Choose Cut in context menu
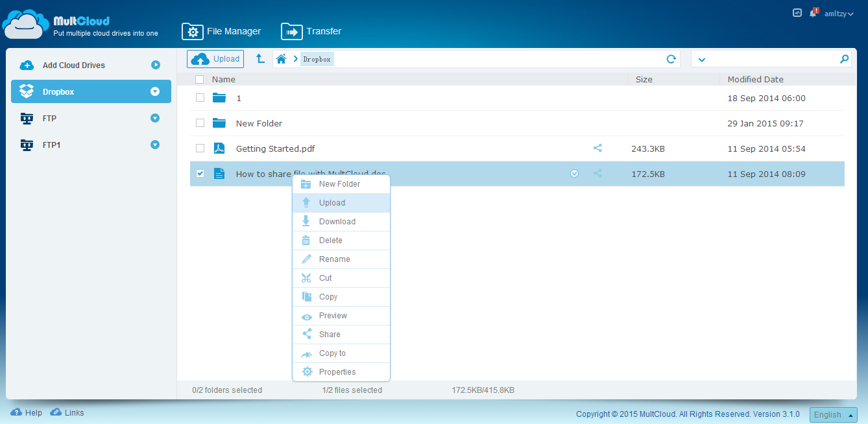This screenshot has width=868, height=424. 341,278
